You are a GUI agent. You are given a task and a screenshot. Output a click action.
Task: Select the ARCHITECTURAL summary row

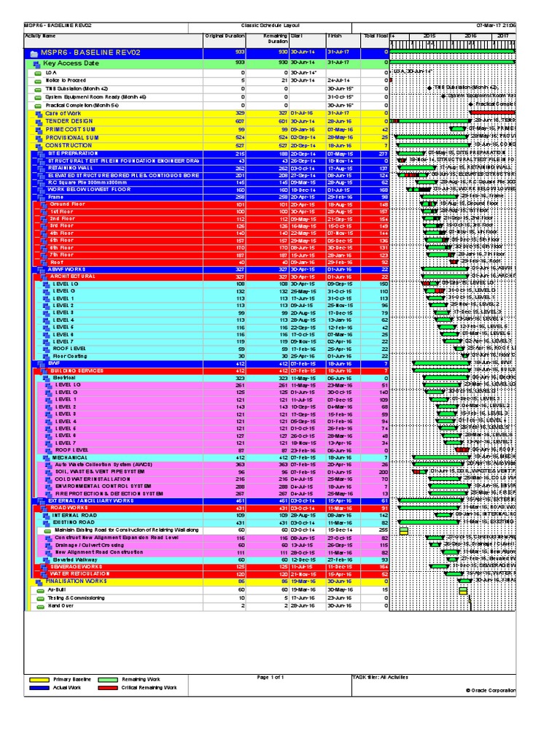(x=212, y=276)
